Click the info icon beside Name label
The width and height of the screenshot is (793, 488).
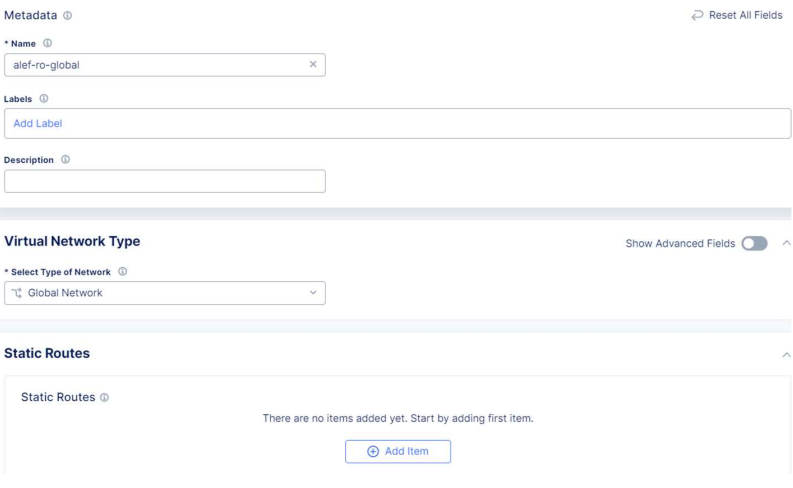pos(47,43)
